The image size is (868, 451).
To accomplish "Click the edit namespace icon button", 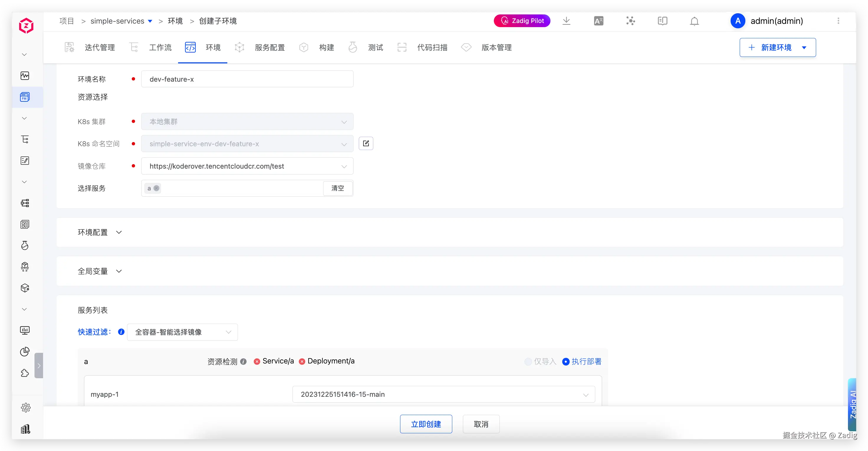I will 366,144.
